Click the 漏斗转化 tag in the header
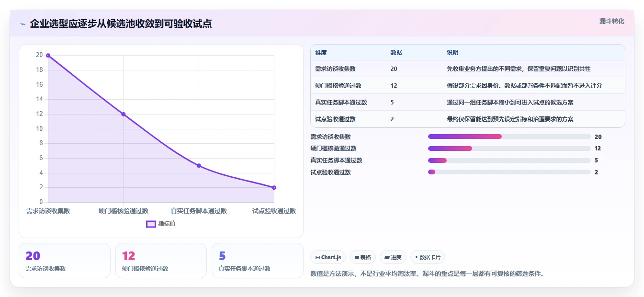The image size is (644, 297). tap(611, 21)
